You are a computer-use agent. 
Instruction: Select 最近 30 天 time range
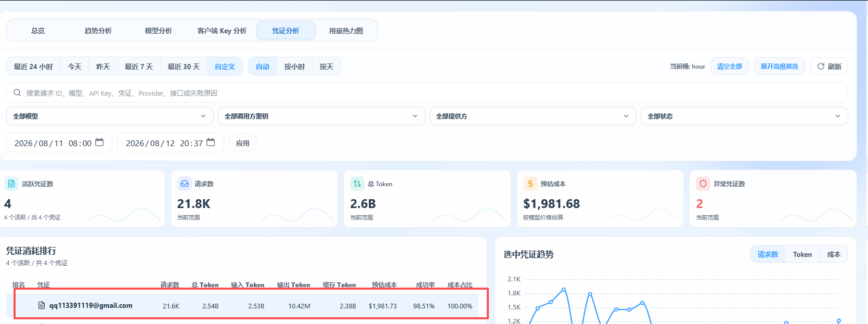pos(184,67)
